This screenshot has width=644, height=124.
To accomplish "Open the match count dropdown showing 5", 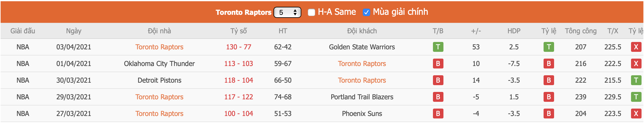I will [287, 12].
